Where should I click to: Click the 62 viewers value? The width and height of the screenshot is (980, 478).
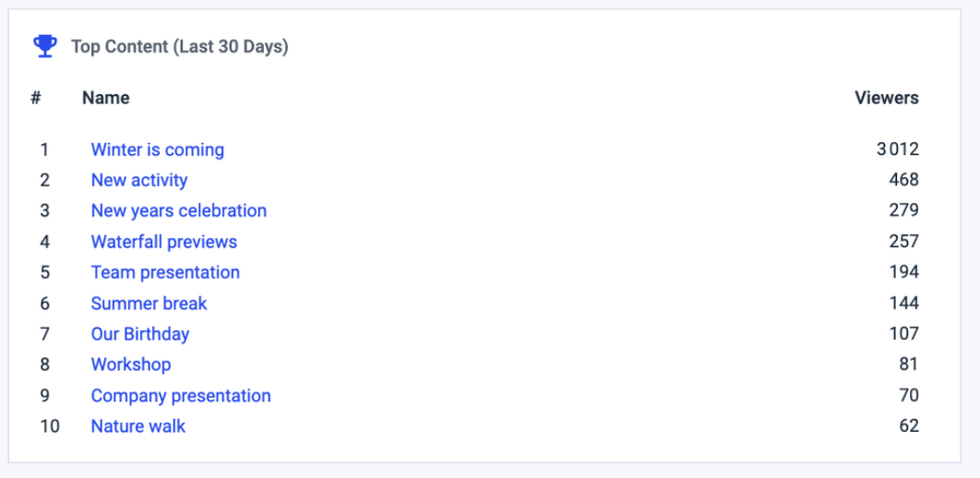coord(909,426)
